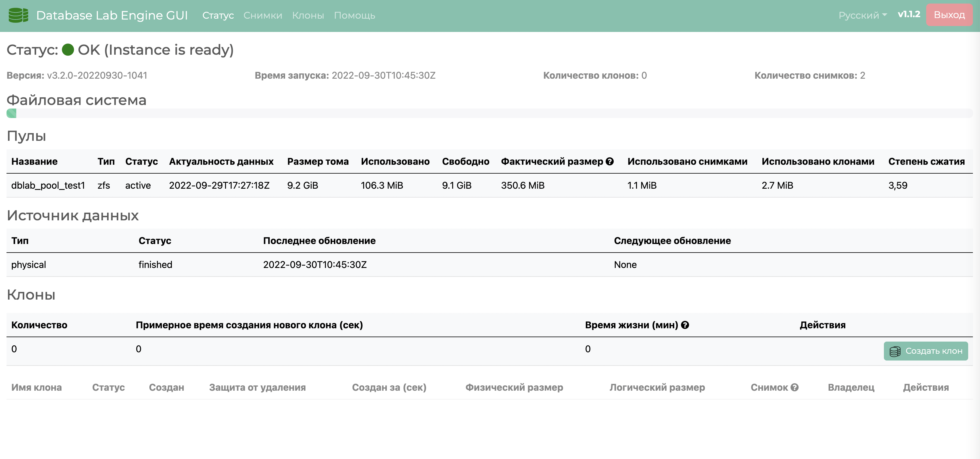Click last update 2022-09-30T10:45:30Z in table
This screenshot has height=459, width=980.
click(315, 264)
